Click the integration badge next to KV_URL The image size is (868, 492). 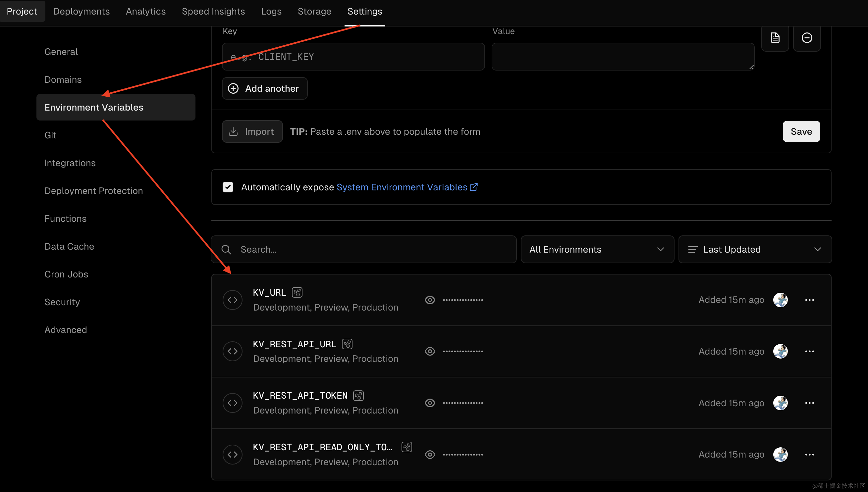pyautogui.click(x=297, y=292)
